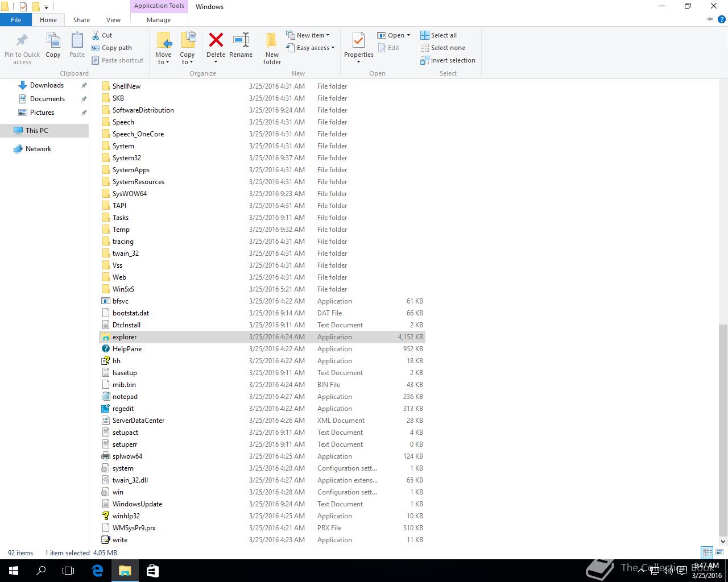Click Select all in ribbon
The image size is (728, 582).
pos(439,35)
